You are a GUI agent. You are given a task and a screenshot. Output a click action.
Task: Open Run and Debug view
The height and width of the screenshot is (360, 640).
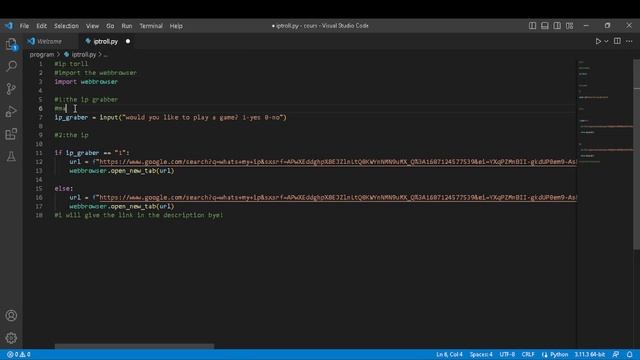(x=11, y=111)
